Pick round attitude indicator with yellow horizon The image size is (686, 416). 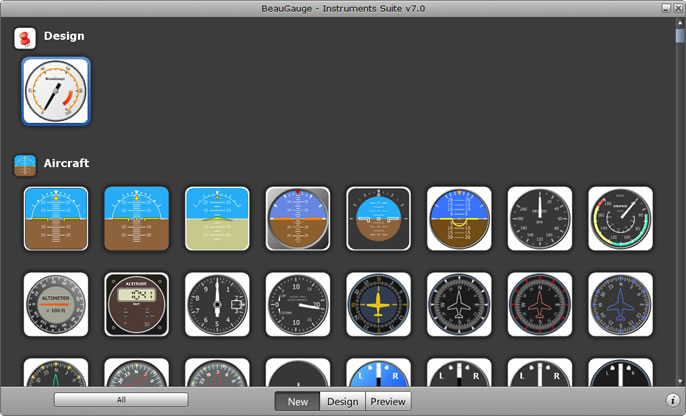pyautogui.click(x=459, y=219)
